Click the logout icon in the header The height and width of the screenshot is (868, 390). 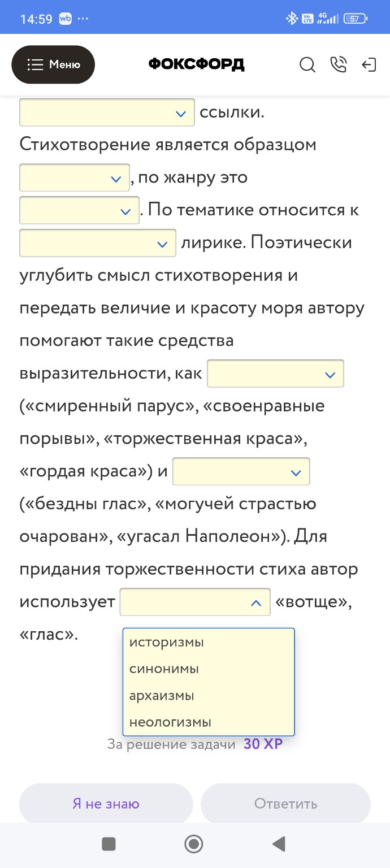click(x=370, y=65)
